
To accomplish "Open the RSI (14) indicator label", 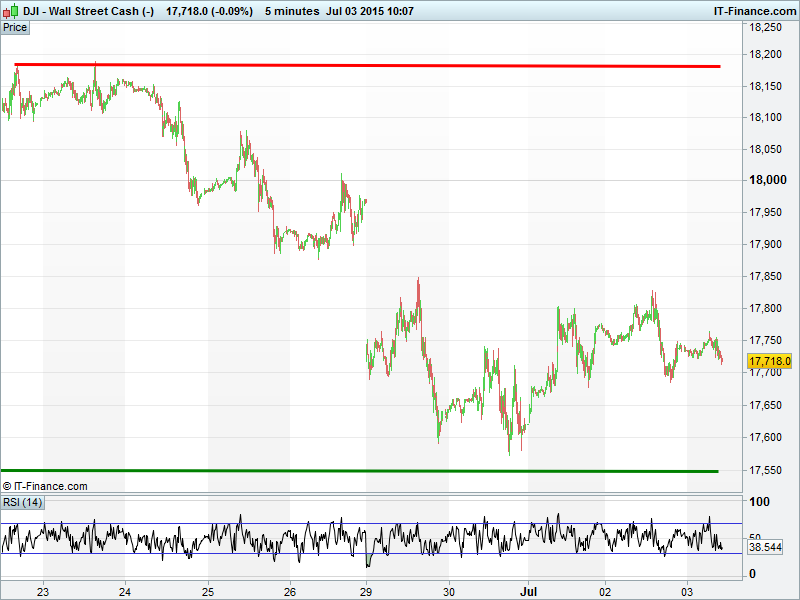I will point(23,502).
